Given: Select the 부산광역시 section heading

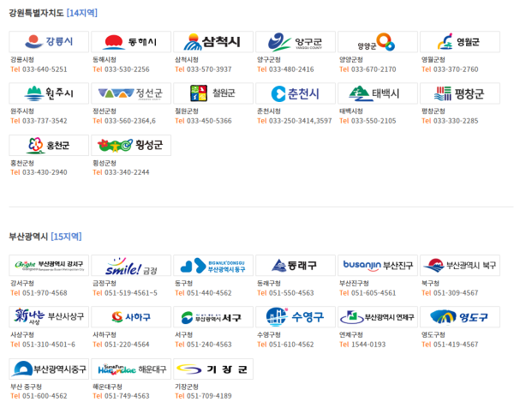Looking at the screenshot, I should coord(28,236).
